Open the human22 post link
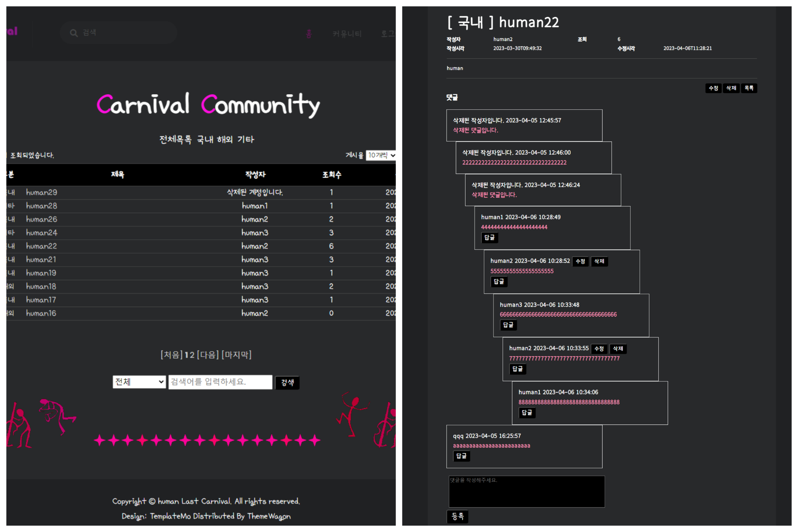 41,246
